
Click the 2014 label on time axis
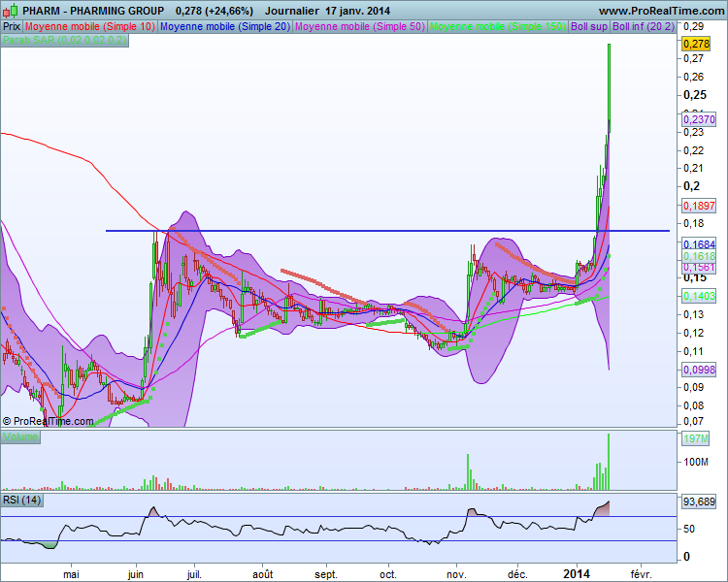click(x=577, y=574)
